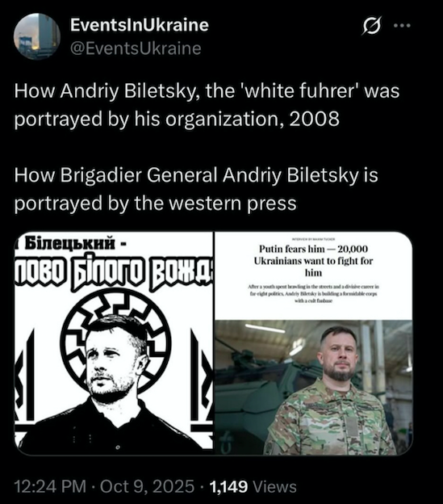The width and height of the screenshot is (443, 504).
Task: Click the interview byline above headline
Action: click(x=313, y=239)
